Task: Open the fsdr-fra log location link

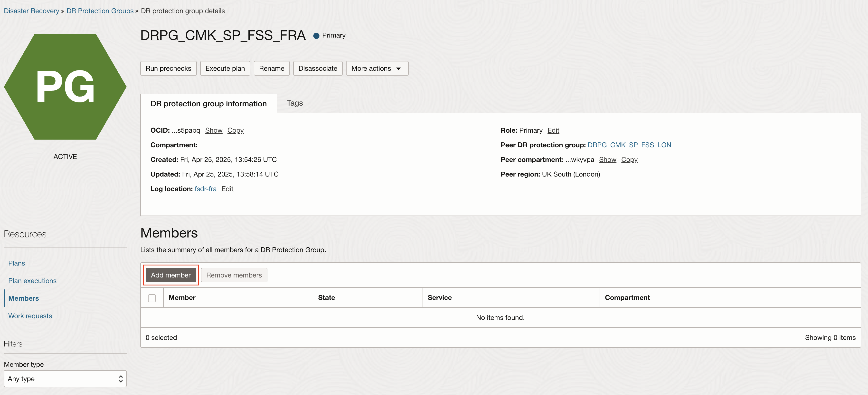Action: coord(205,189)
